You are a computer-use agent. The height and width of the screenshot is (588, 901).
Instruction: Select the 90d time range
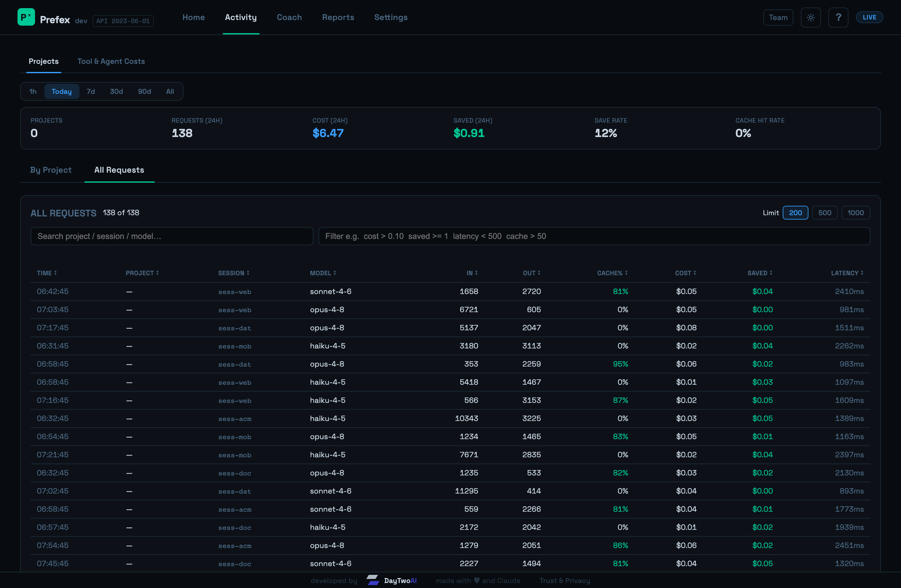(144, 91)
